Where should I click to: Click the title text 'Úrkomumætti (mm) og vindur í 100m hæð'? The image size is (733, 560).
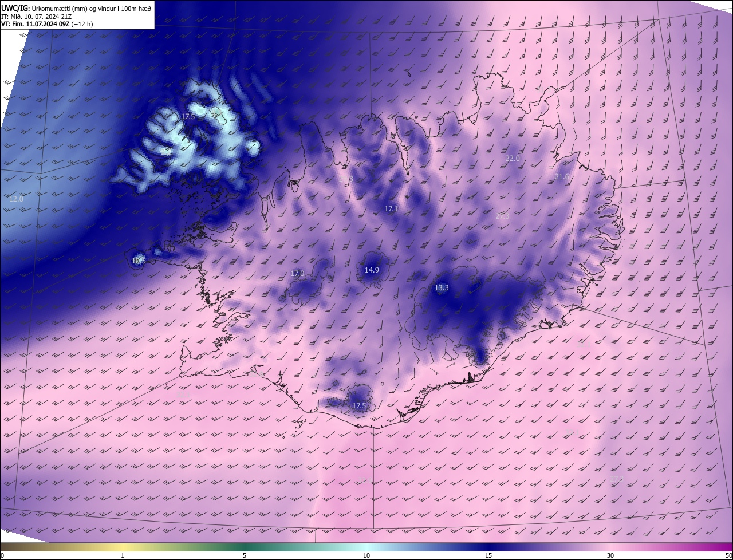tap(92, 8)
